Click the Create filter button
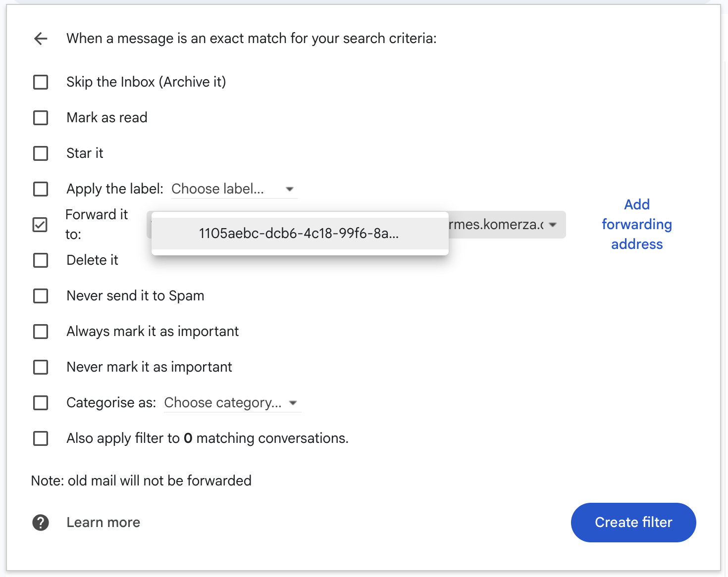Image resolution: width=728 pixels, height=577 pixels. tap(633, 523)
